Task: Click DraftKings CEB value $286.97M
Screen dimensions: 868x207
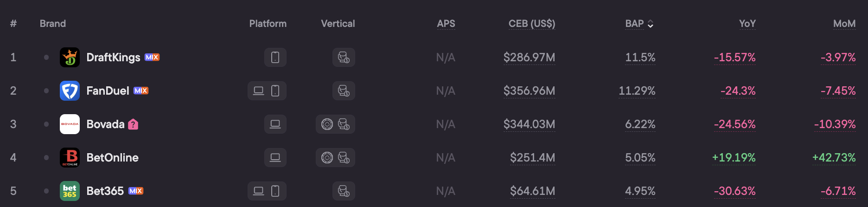Action: pyautogui.click(x=530, y=58)
